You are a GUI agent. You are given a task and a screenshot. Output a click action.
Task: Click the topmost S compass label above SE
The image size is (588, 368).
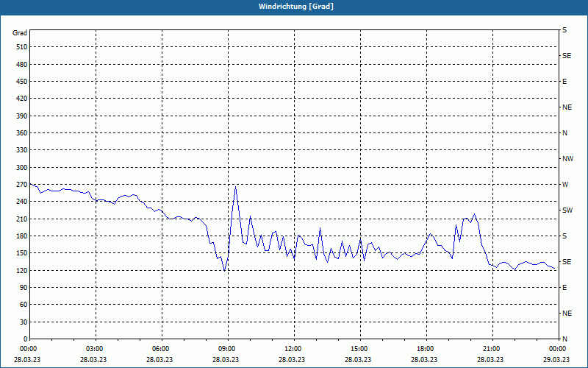tap(564, 30)
